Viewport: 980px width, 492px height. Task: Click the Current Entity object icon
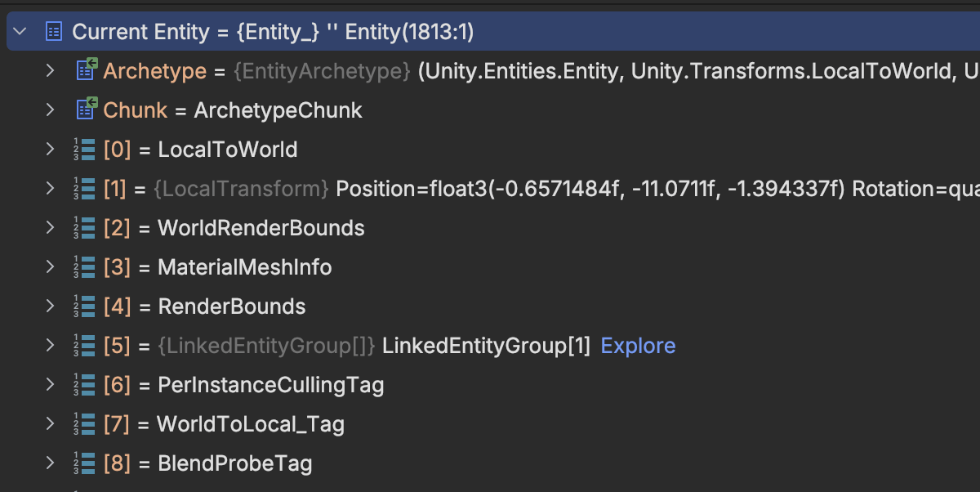click(54, 32)
